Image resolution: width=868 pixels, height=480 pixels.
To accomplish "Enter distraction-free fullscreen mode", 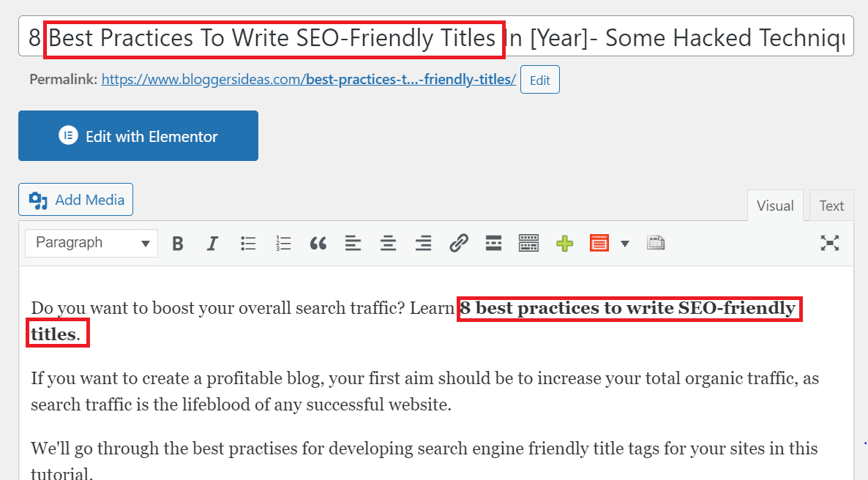I will [x=830, y=243].
